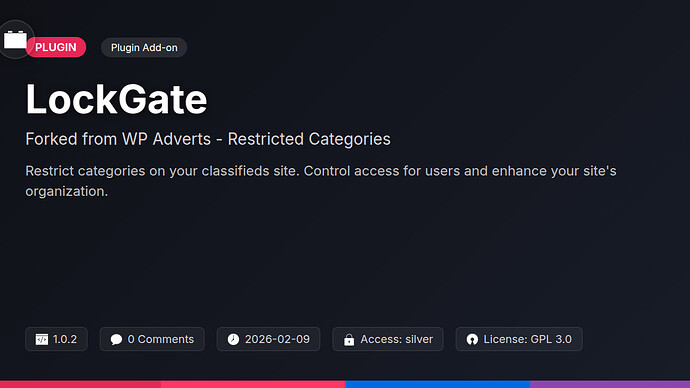Viewport: 690px width, 388px height.
Task: Click the License: GPL 3.0 label
Action: point(528,339)
